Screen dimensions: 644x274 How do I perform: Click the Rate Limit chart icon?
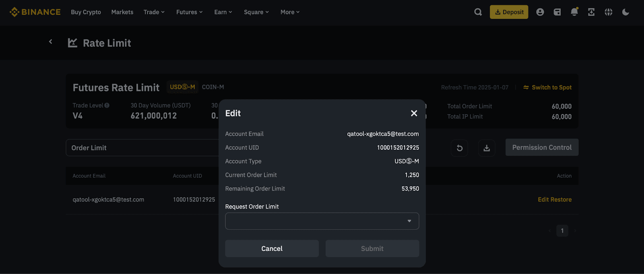point(72,43)
